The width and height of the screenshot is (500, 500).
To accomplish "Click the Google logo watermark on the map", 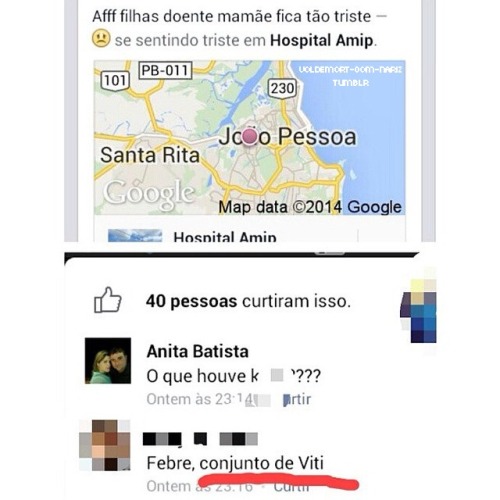I will point(149,194).
